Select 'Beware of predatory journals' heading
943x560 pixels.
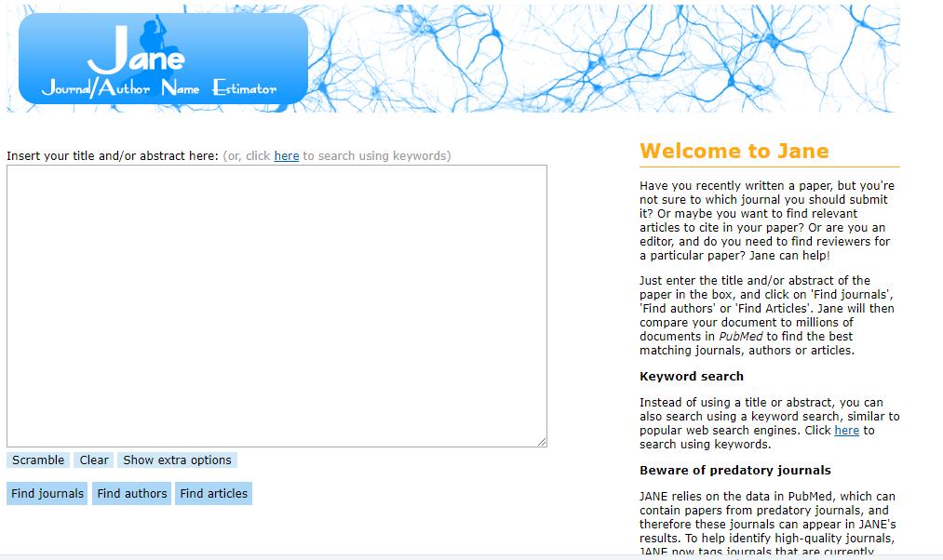(x=734, y=470)
